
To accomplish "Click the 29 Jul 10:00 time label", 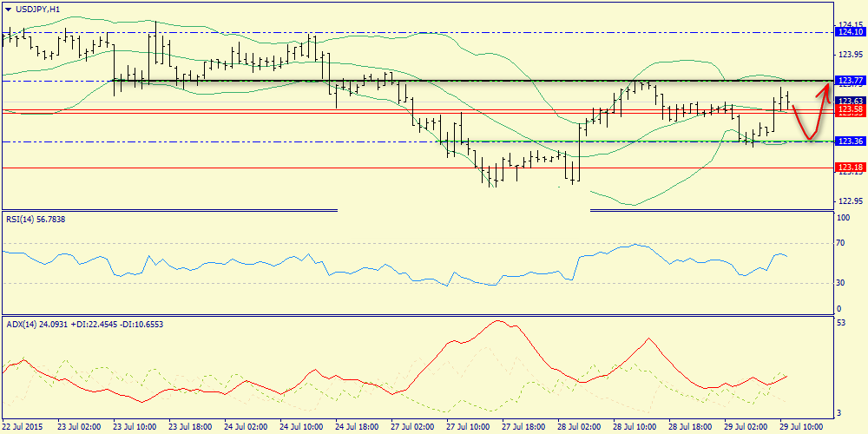I will [802, 427].
